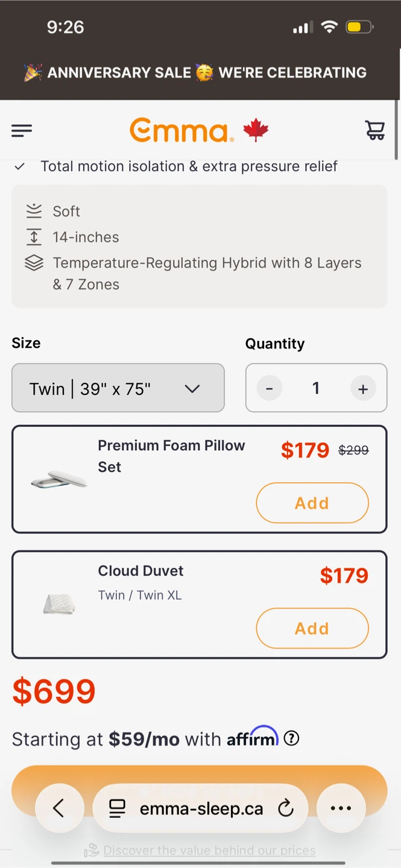Viewport: 401px width, 868px height.
Task: Tap the Anniversary Sale banner
Action: [195, 72]
